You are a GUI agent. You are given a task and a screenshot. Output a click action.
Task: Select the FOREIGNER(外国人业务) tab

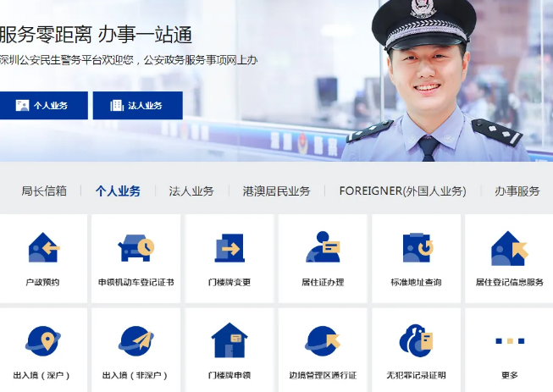point(403,191)
